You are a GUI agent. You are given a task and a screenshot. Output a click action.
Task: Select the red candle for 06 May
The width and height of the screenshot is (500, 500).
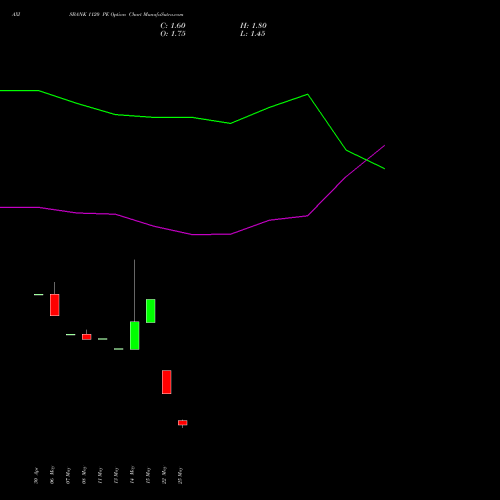[55, 305]
